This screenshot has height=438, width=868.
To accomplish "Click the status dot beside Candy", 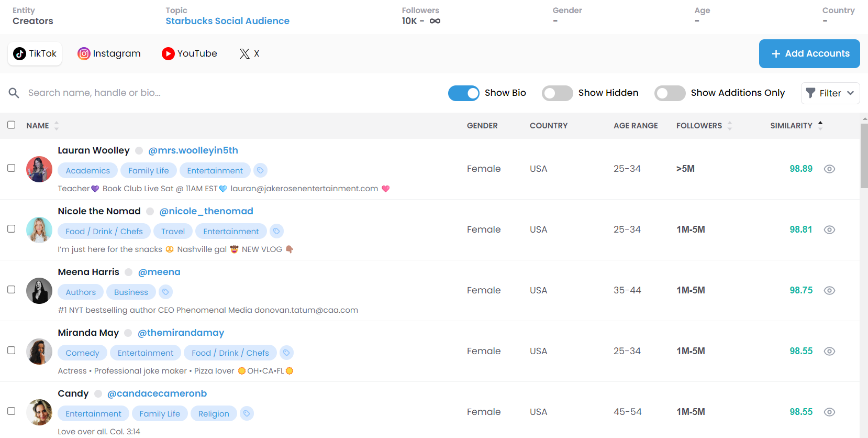I will pyautogui.click(x=98, y=394).
